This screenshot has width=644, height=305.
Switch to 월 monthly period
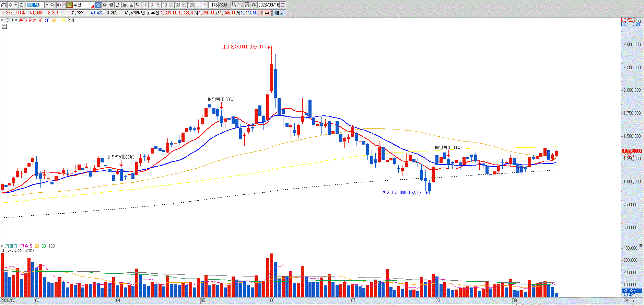coord(111,5)
